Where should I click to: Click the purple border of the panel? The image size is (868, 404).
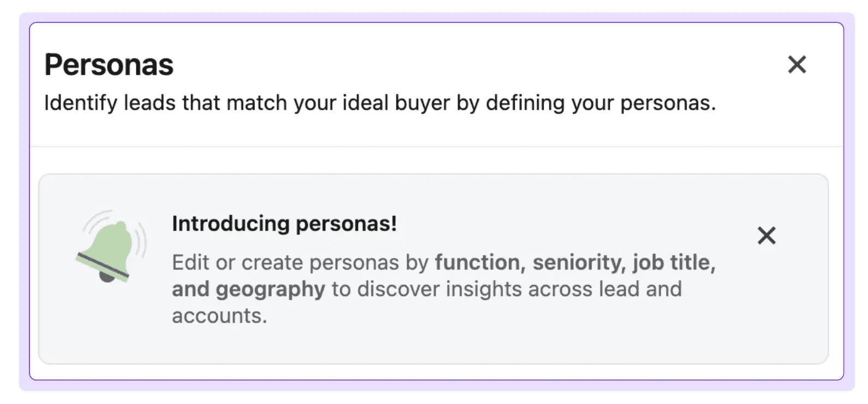(437, 22)
